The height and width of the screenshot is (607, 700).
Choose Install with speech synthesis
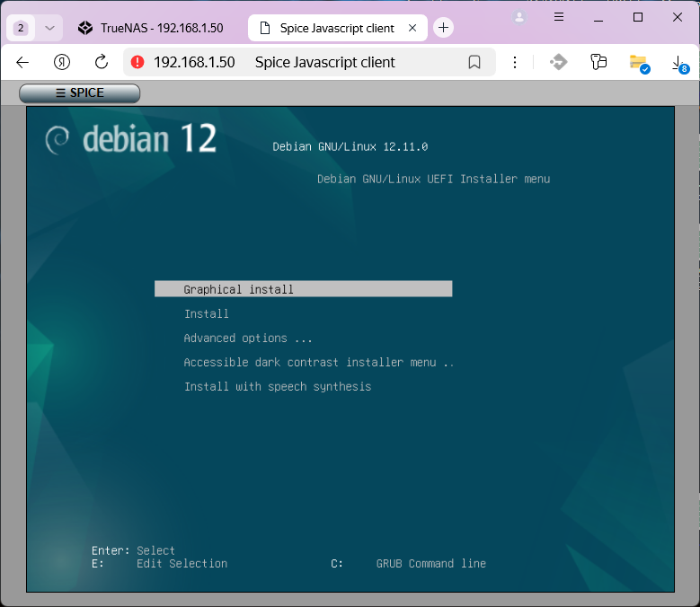pos(278,387)
